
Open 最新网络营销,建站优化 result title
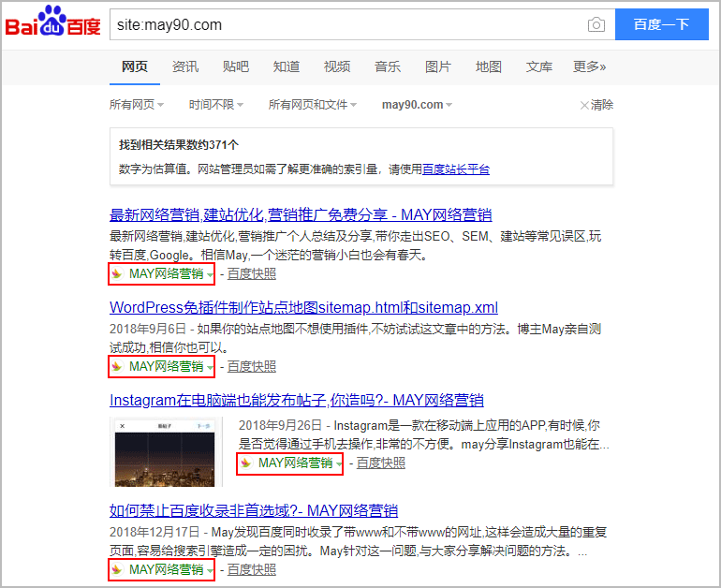(x=301, y=214)
